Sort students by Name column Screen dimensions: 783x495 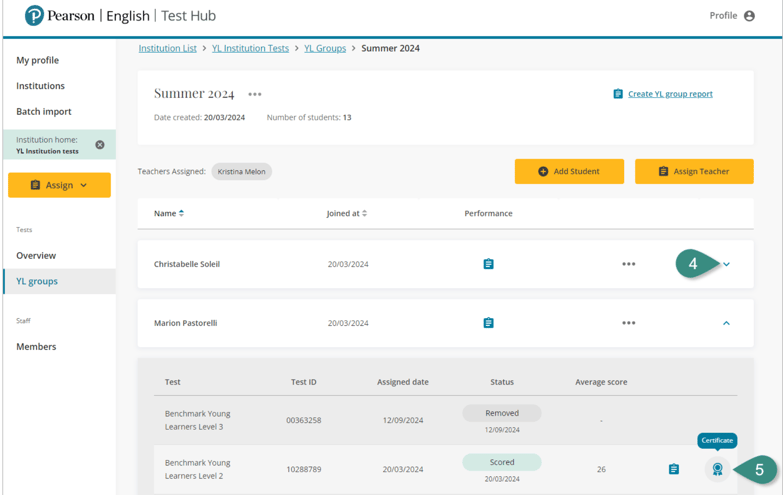coord(168,213)
